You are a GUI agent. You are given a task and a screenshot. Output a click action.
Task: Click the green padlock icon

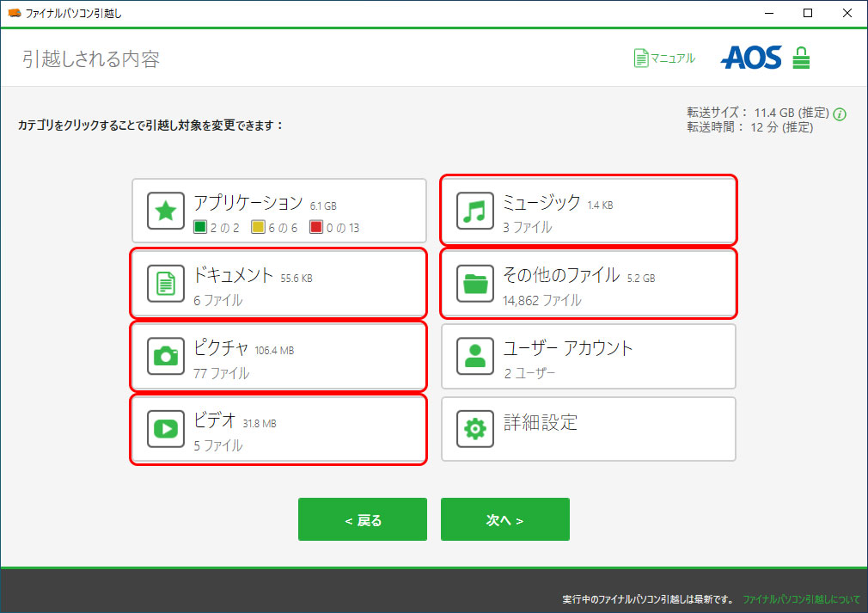801,58
